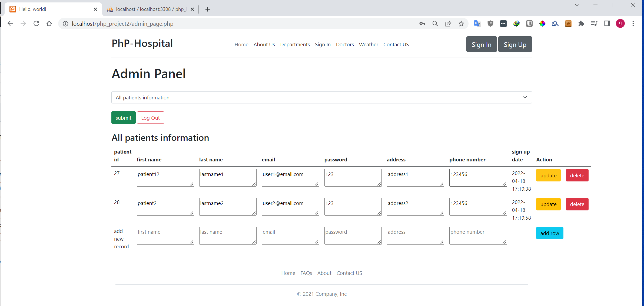Toggle the browser side panel icon
644x306 pixels.
click(x=607, y=24)
